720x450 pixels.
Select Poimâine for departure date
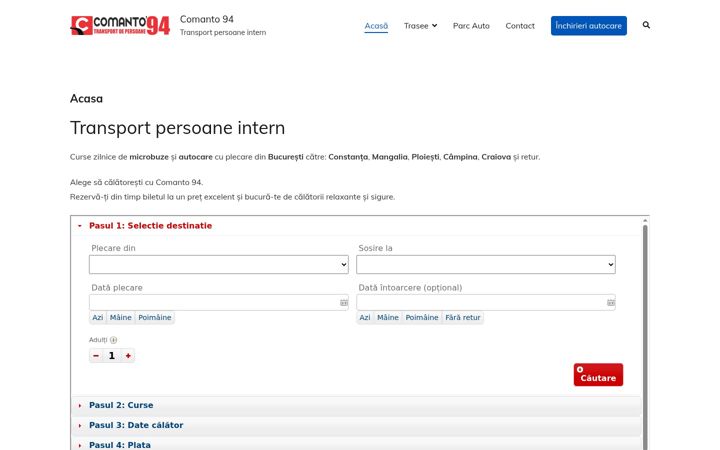[x=155, y=317]
